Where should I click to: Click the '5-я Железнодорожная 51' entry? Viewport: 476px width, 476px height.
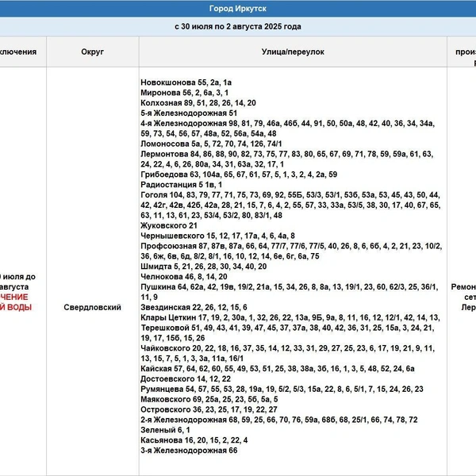189,113
